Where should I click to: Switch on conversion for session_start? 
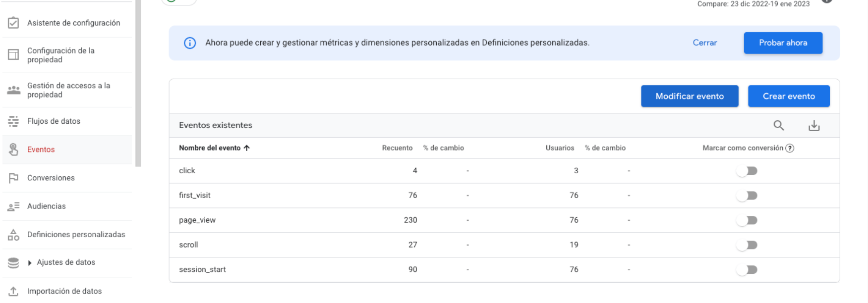click(x=747, y=270)
